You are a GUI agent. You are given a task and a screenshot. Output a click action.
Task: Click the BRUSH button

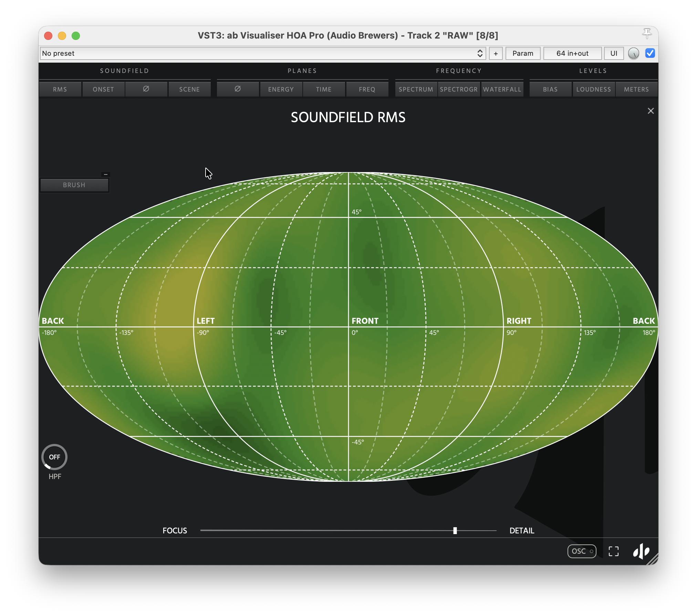click(74, 185)
